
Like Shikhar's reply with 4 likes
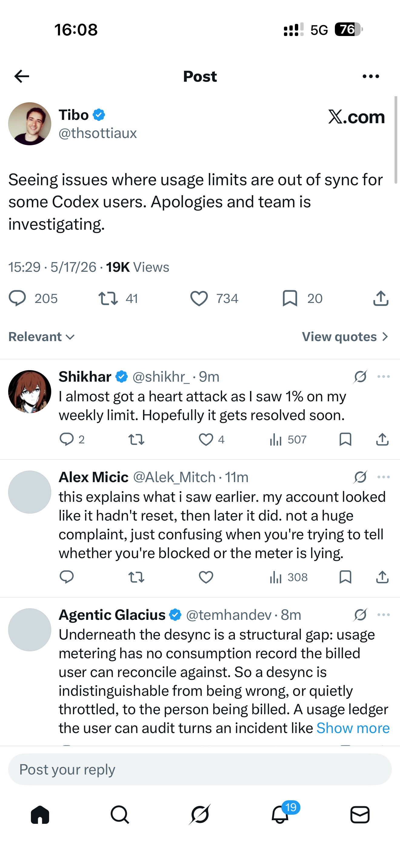(x=212, y=439)
